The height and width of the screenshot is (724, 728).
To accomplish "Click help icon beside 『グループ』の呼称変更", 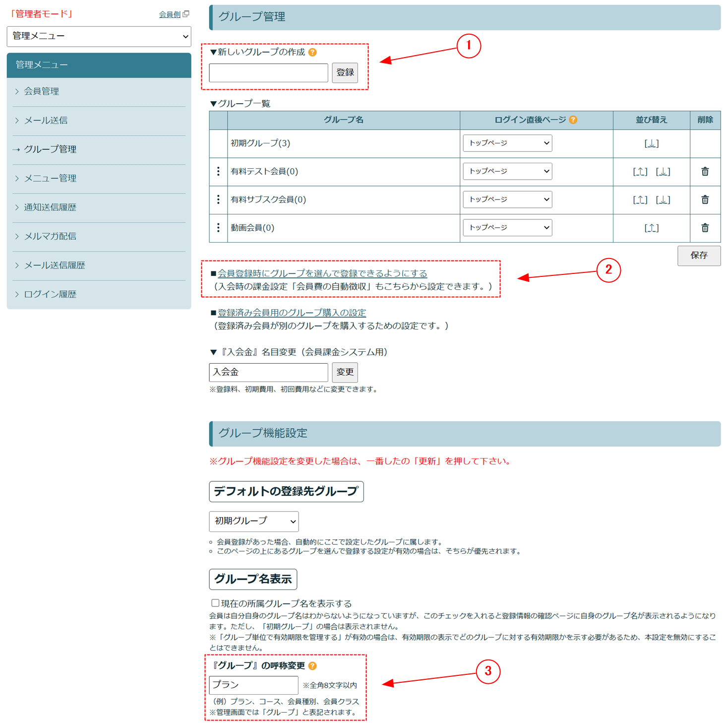I will click(312, 666).
